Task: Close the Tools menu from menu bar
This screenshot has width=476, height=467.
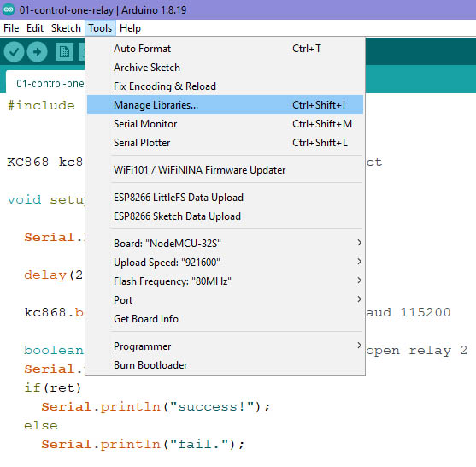Action: (100, 28)
